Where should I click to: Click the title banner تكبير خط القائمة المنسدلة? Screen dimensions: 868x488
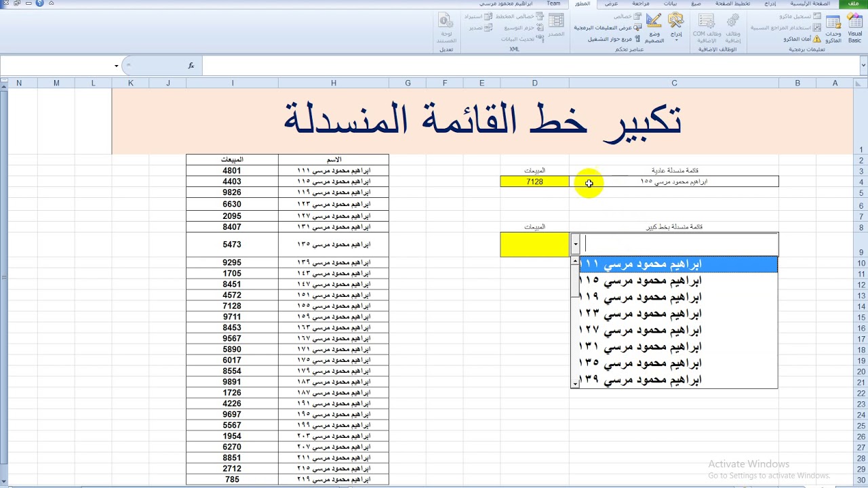click(x=482, y=121)
